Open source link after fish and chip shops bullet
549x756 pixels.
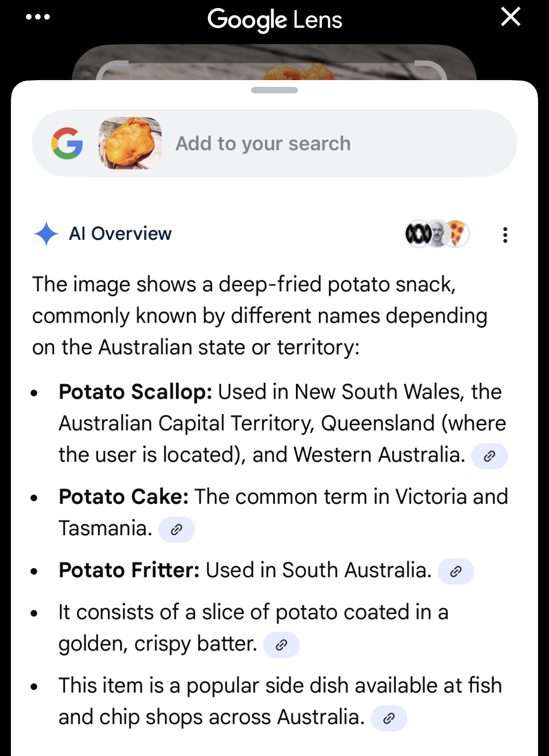click(389, 718)
